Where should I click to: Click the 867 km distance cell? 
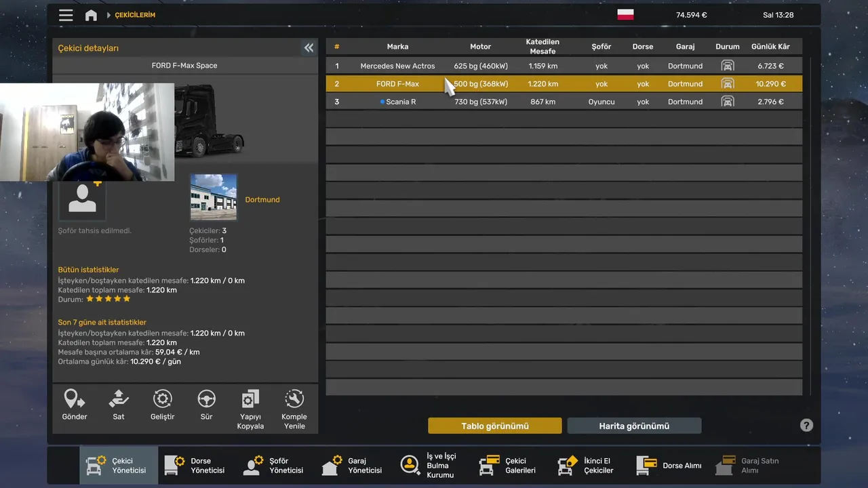click(x=542, y=102)
